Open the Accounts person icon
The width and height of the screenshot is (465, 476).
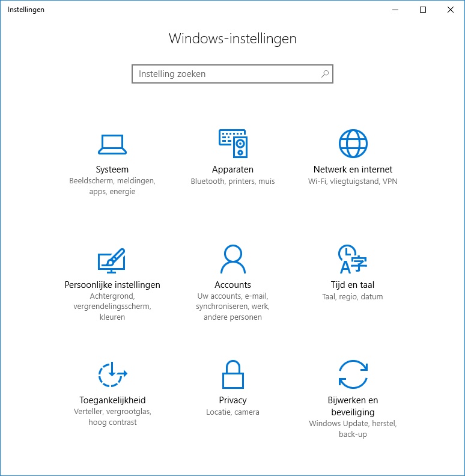pos(233,259)
